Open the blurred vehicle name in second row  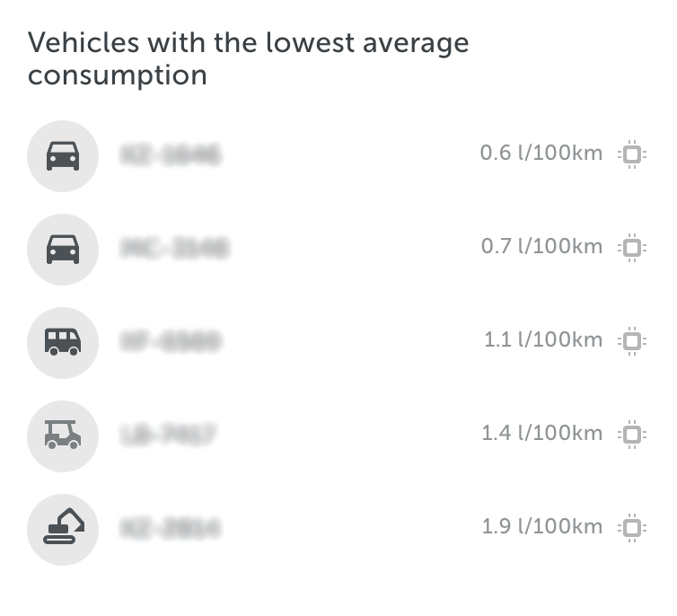tap(174, 248)
